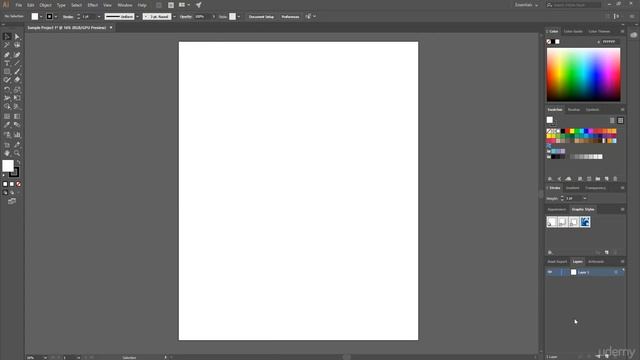Switch Swatches panel to list view
This screenshot has height=360, width=640.
click(x=612, y=120)
